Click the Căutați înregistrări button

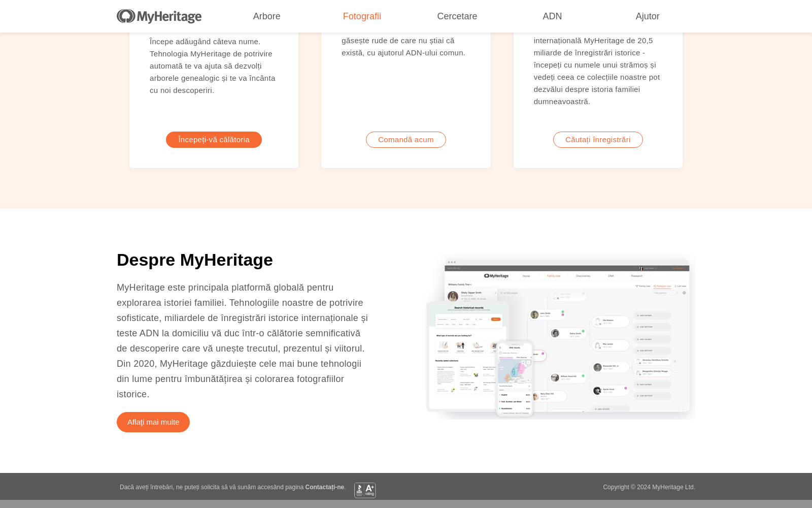coord(598,140)
